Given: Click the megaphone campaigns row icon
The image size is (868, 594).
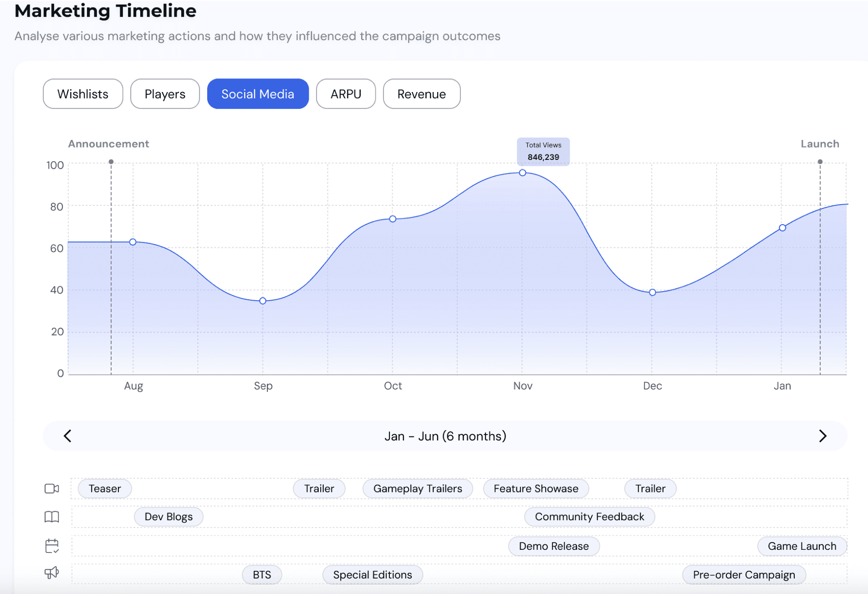Looking at the screenshot, I should (52, 573).
